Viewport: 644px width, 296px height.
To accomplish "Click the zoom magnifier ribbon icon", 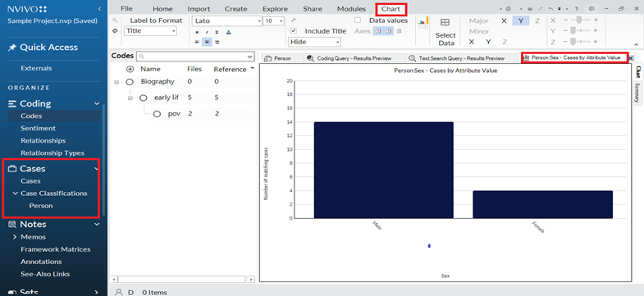I will click(x=115, y=20).
